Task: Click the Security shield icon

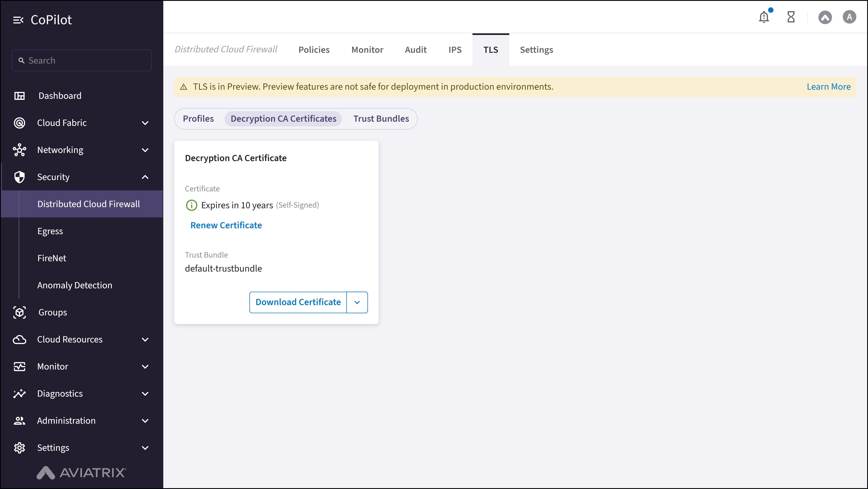Action: pyautogui.click(x=20, y=177)
